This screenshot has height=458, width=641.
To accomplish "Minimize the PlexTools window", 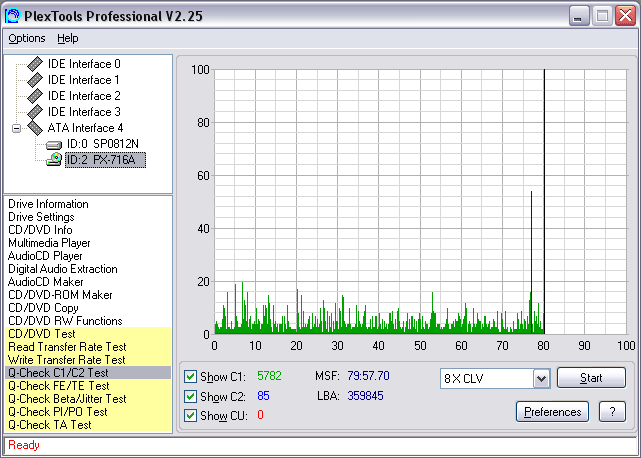I will (x=579, y=16).
